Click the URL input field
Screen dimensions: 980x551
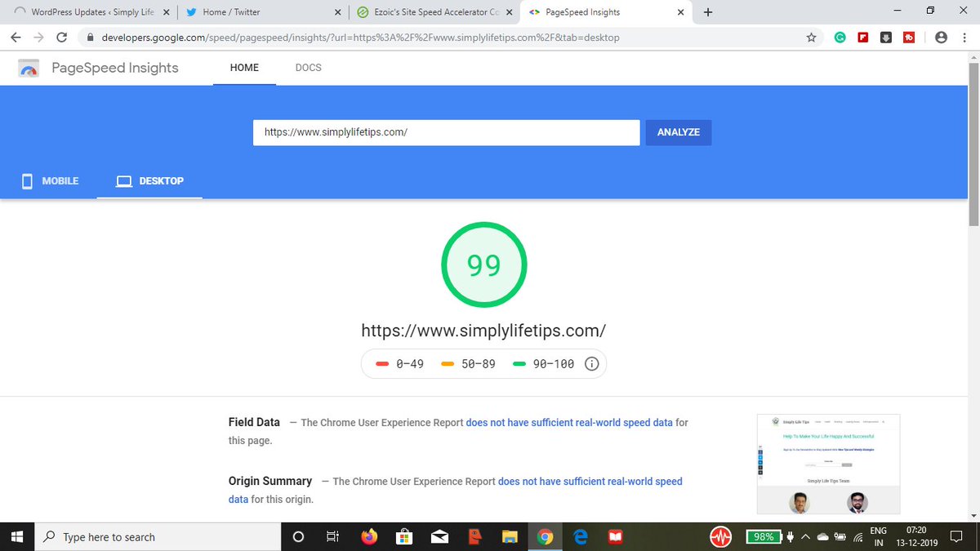click(446, 131)
